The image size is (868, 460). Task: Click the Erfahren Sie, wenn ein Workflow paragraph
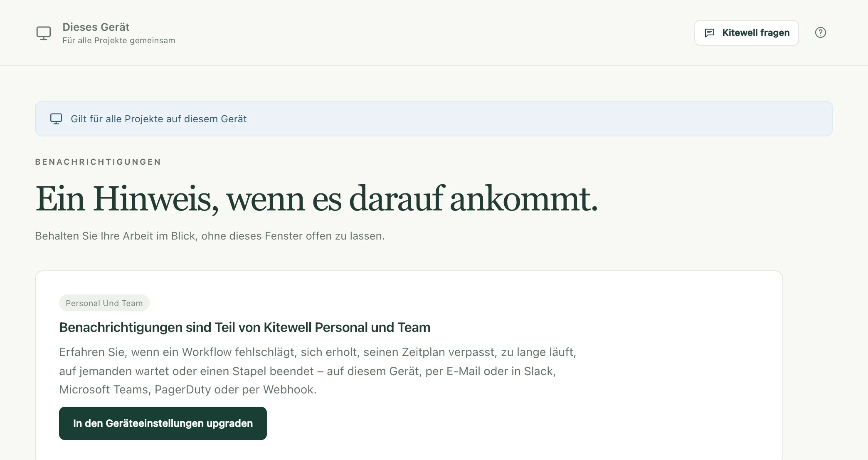point(318,371)
